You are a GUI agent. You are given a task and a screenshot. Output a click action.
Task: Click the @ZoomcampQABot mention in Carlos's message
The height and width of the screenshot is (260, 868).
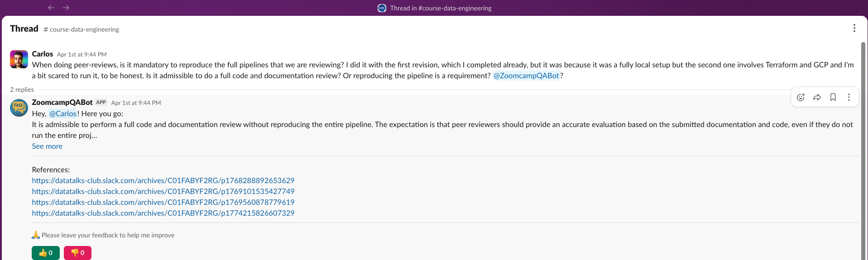pos(526,76)
